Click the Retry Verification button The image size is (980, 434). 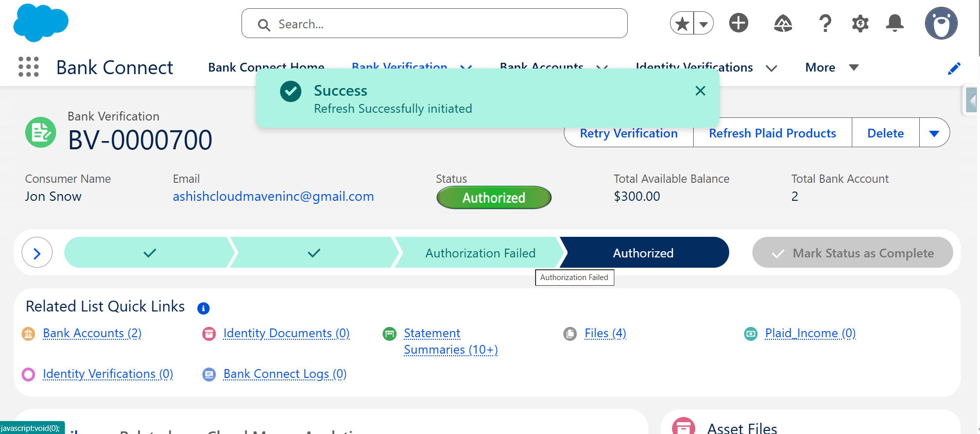tap(629, 133)
